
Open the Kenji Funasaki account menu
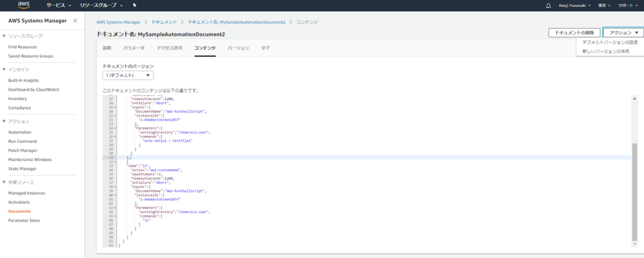tap(575, 6)
